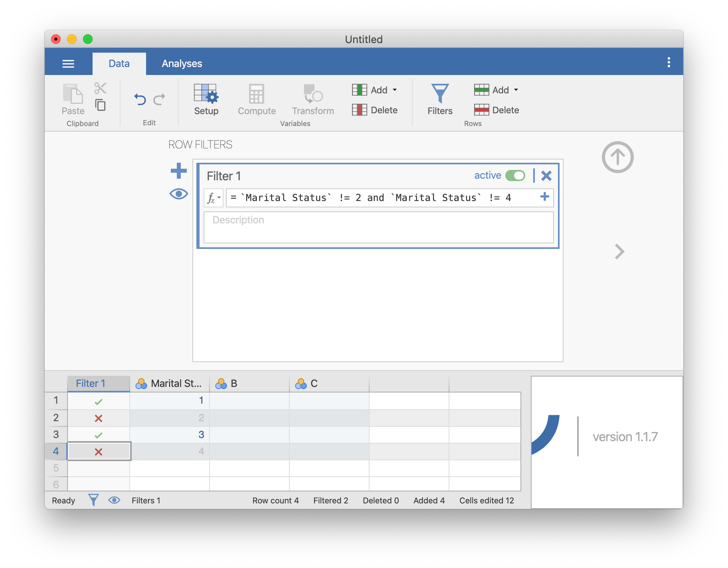Add a new row filter
The image size is (728, 568).
pyautogui.click(x=178, y=171)
